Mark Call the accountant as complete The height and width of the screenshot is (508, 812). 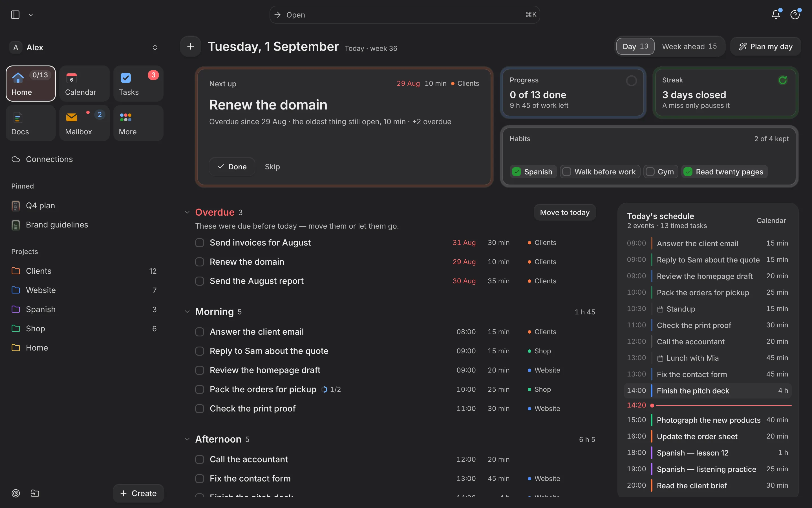click(x=200, y=459)
